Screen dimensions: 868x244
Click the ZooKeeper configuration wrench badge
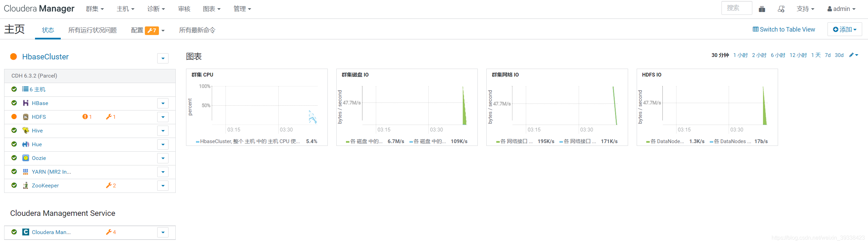point(111,185)
